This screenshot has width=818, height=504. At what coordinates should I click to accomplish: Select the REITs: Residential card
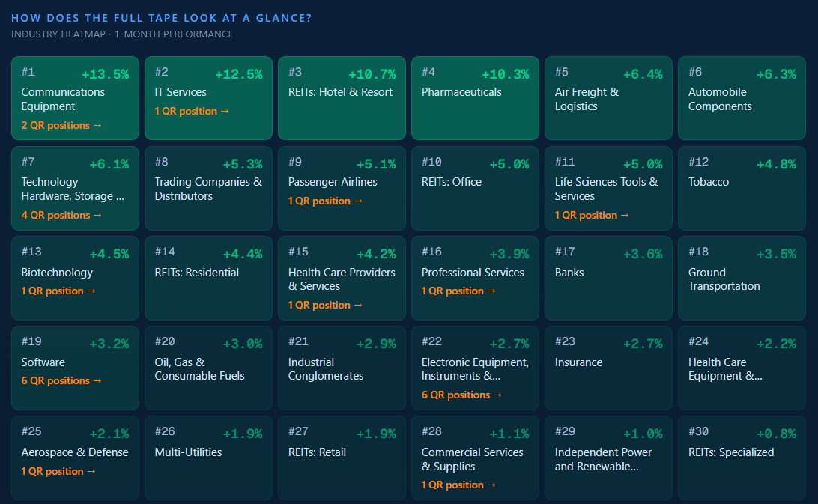tap(209, 278)
